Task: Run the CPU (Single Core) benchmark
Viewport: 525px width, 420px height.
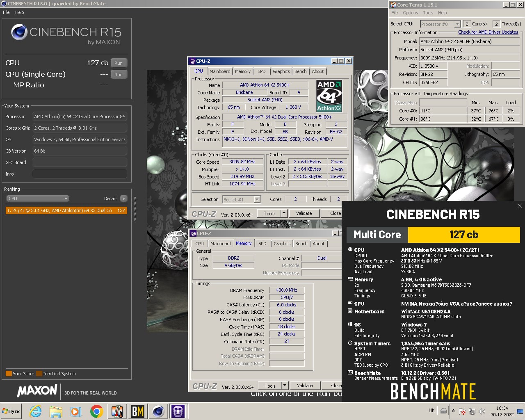Action: (x=119, y=74)
